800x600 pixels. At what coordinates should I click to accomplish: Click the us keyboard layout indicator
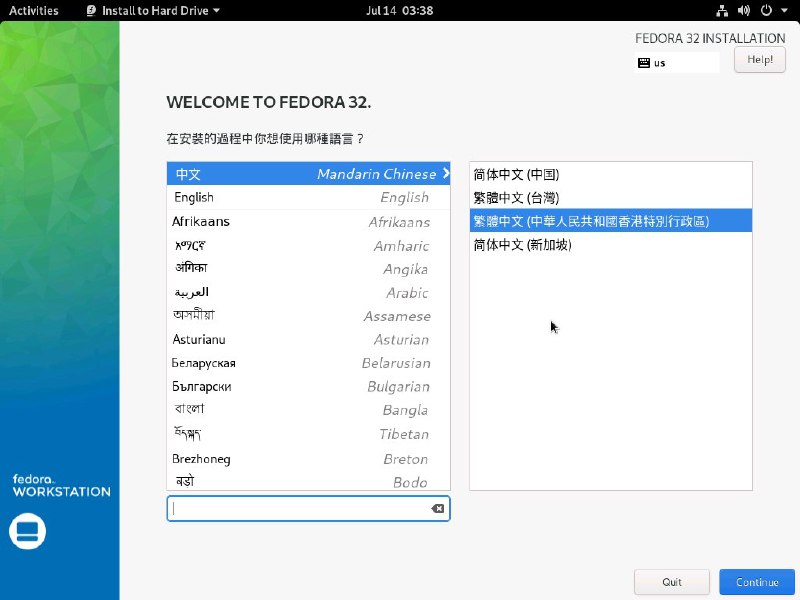(677, 63)
